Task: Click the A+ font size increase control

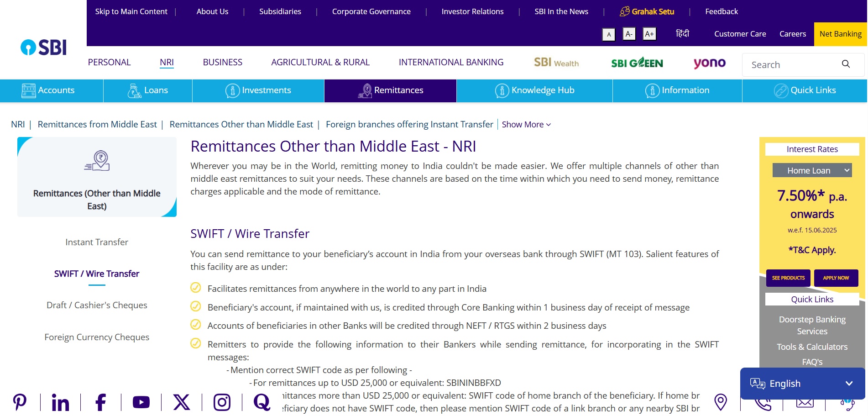Action: pyautogui.click(x=649, y=34)
